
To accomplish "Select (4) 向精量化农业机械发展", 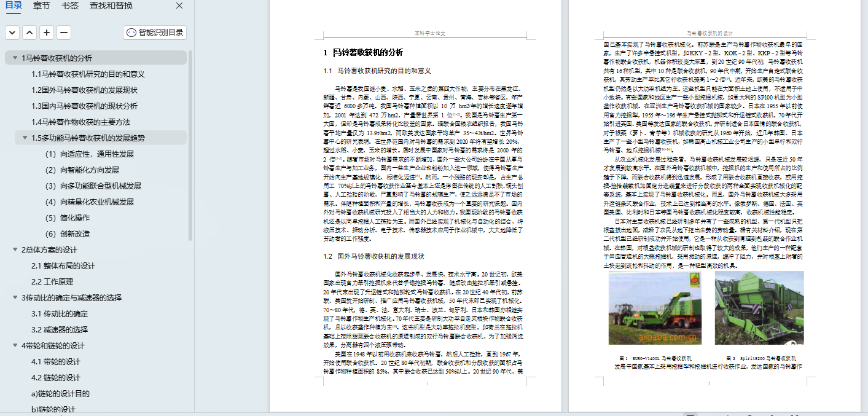I will (89, 202).
